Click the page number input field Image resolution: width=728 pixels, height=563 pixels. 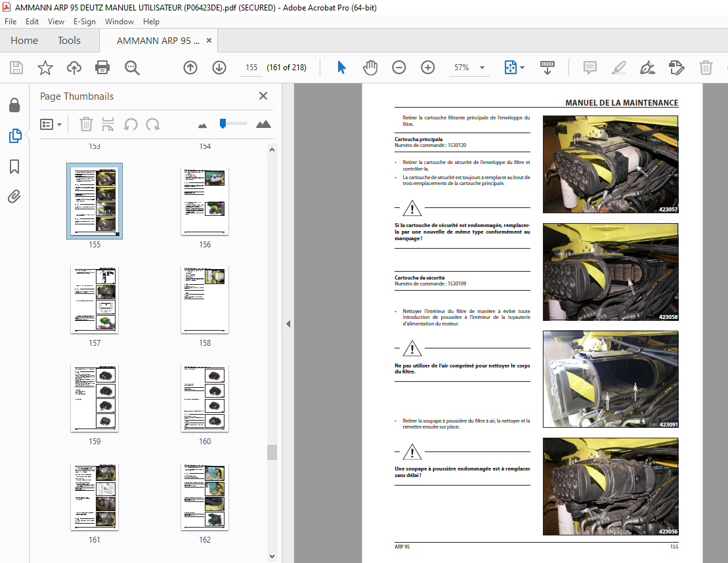click(251, 68)
